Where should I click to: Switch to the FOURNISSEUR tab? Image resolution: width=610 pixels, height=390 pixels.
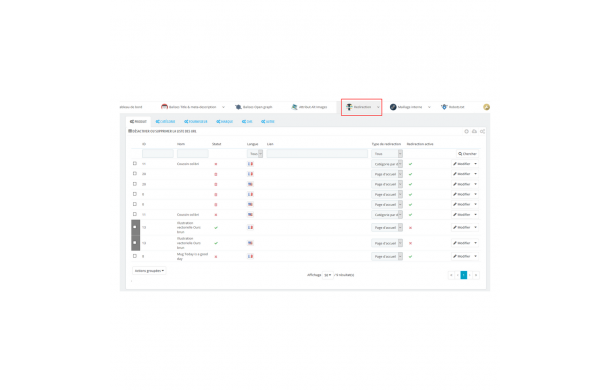(x=196, y=121)
